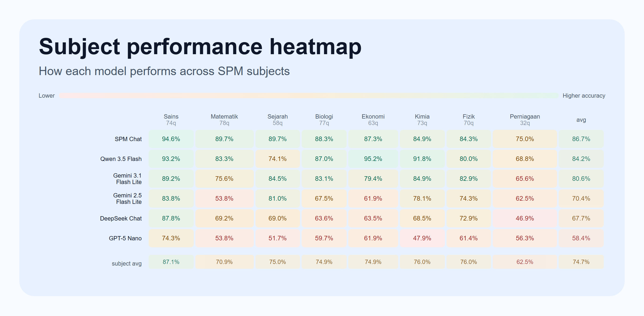Click the Higher accuracy legend label
Viewport: 644px width, 316px height.
click(x=584, y=96)
